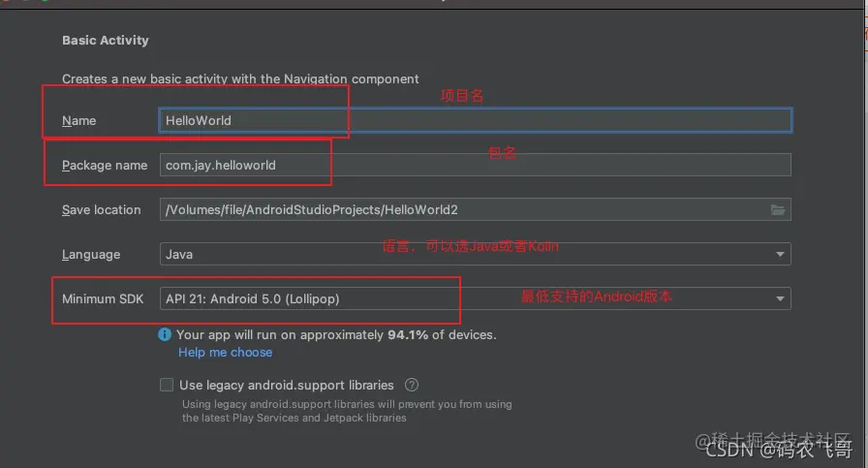Click the Language label
Image resolution: width=868 pixels, height=468 pixels.
[x=91, y=255]
